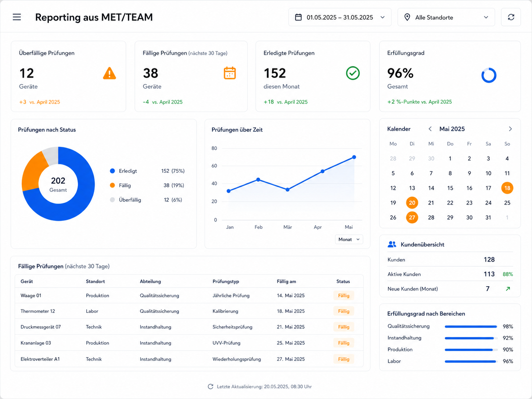Click blue Erledigt legend dot
The height and width of the screenshot is (399, 532).
(x=112, y=171)
